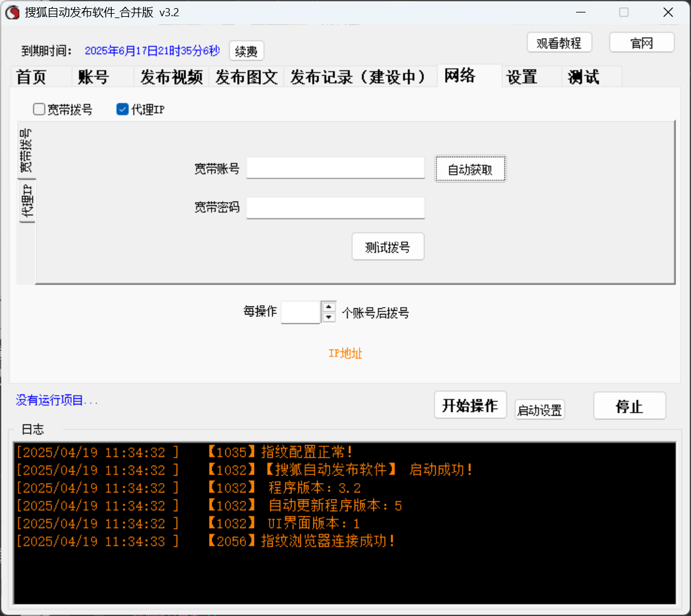The width and height of the screenshot is (691, 616).
Task: Open 观看教程 tutorial button
Action: [x=559, y=42]
